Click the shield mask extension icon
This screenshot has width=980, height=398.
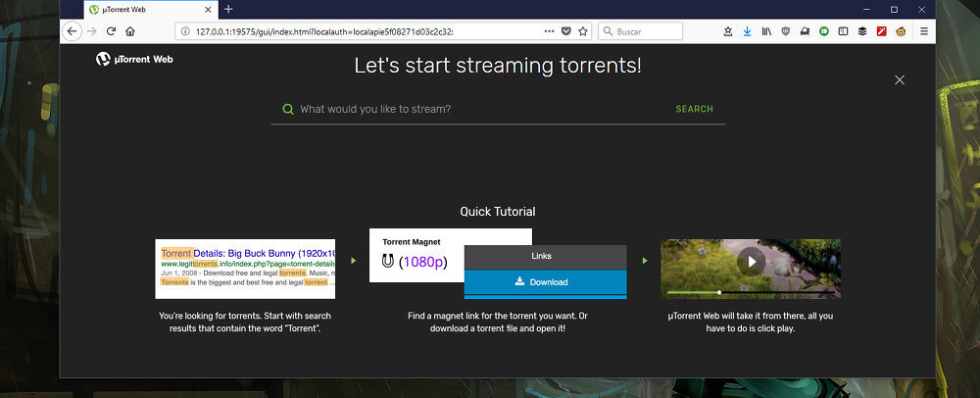click(x=786, y=31)
